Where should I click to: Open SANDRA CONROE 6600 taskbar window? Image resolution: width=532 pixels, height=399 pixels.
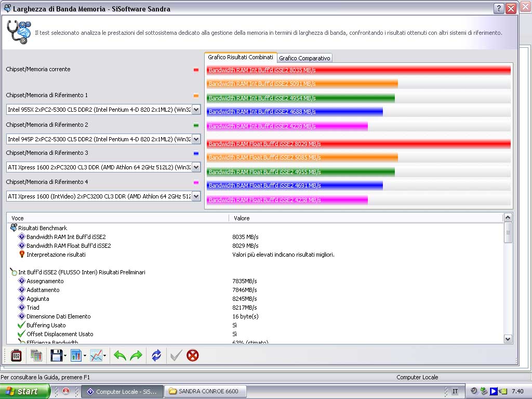205,392
